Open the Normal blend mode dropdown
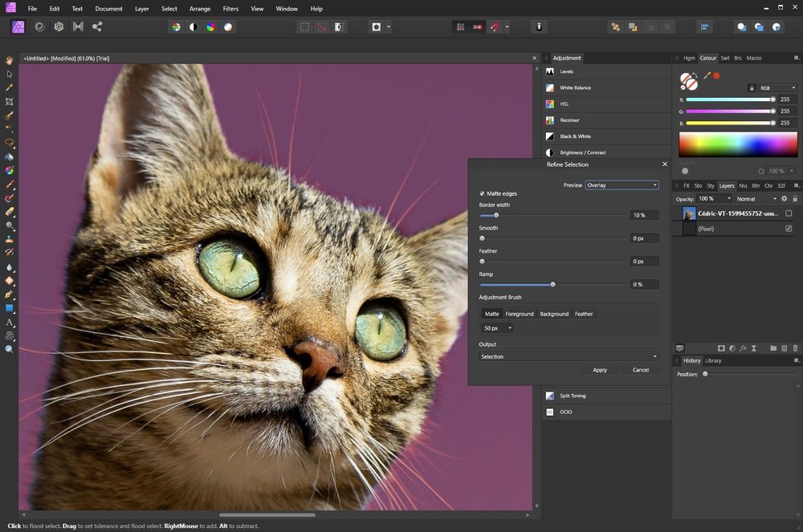This screenshot has width=803, height=532. [x=756, y=198]
